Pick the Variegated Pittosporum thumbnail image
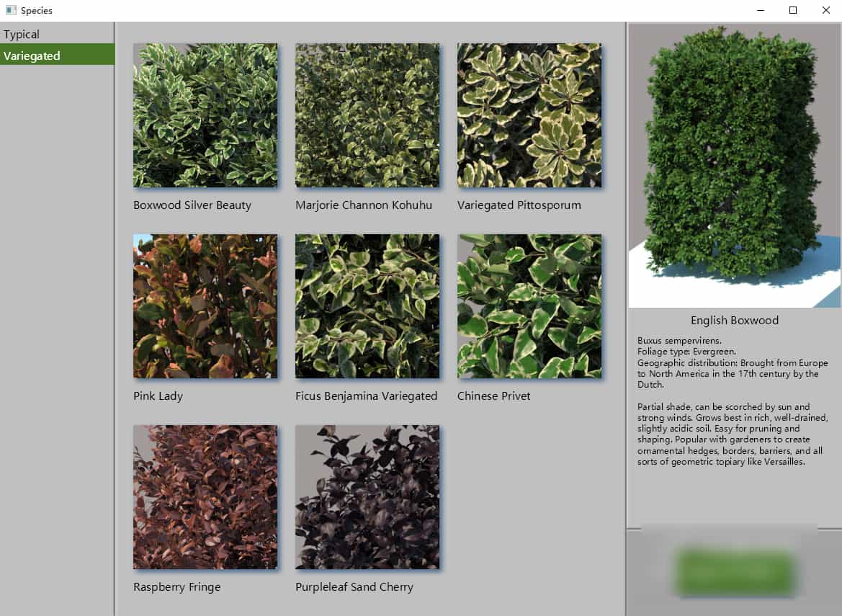Image resolution: width=842 pixels, height=616 pixels. point(529,115)
